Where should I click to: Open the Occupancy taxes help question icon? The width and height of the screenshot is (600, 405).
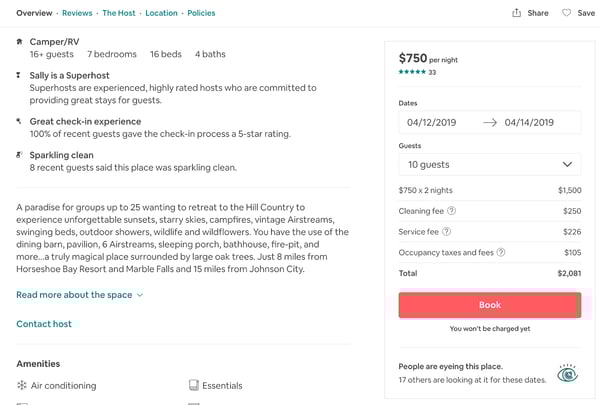501,252
